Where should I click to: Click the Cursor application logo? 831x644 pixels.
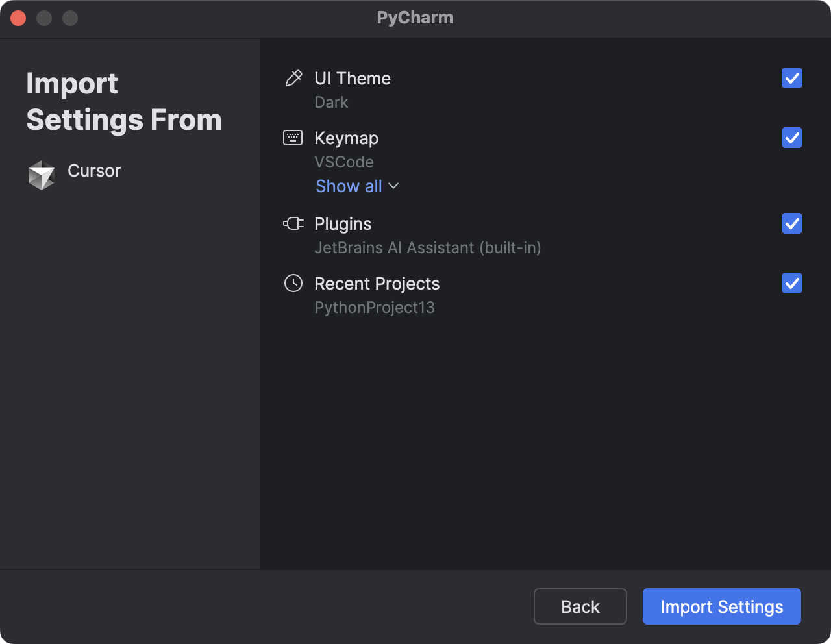click(x=41, y=174)
